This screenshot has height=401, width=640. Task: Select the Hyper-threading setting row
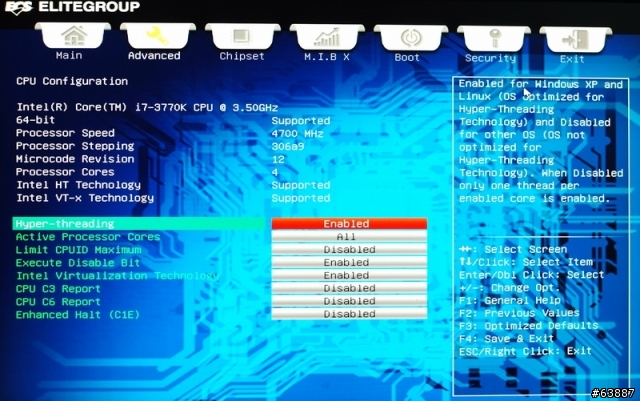click(139, 223)
